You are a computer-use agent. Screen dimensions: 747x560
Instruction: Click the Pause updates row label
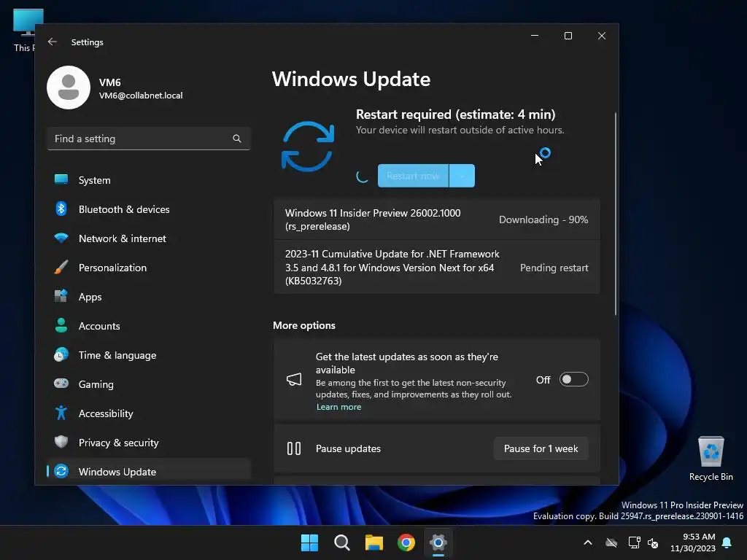(x=348, y=448)
